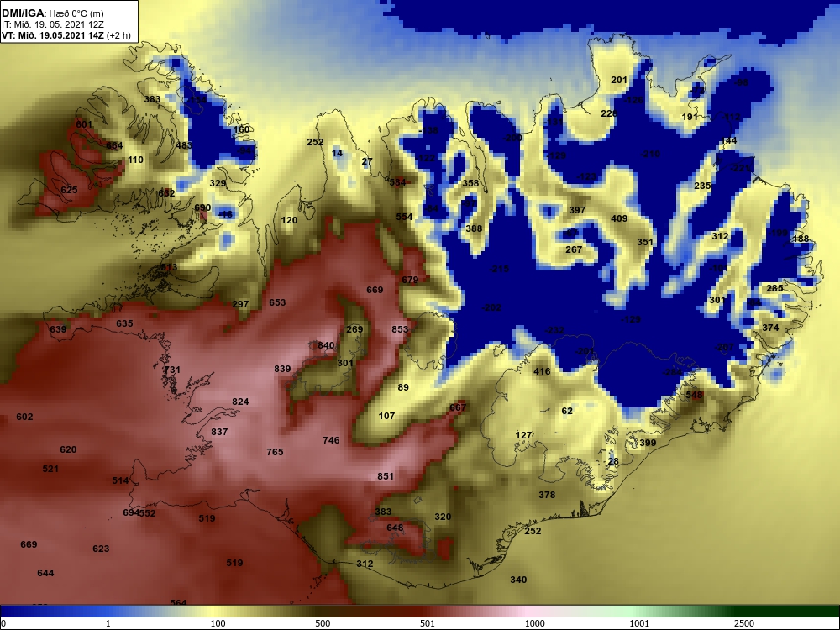Screen dimensions: 840x630
Task: Click the map value 120
Action: point(289,220)
